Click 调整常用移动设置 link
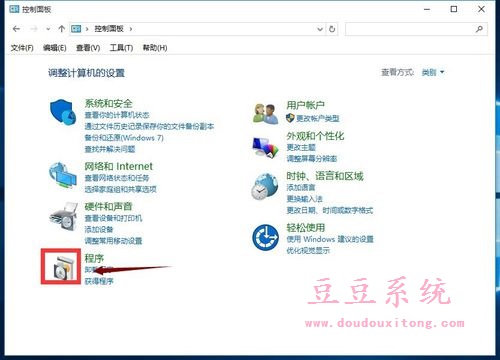This screenshot has width=500, height=360. pos(113,241)
